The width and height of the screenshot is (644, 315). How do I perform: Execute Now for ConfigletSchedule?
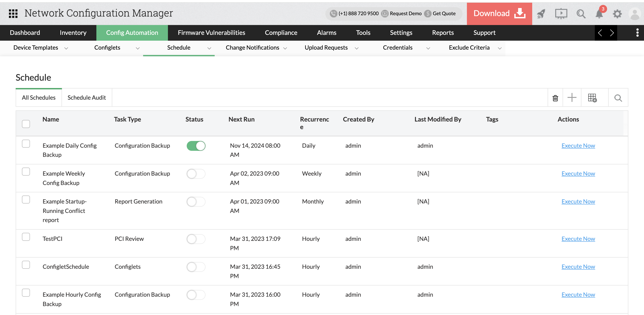tap(578, 267)
